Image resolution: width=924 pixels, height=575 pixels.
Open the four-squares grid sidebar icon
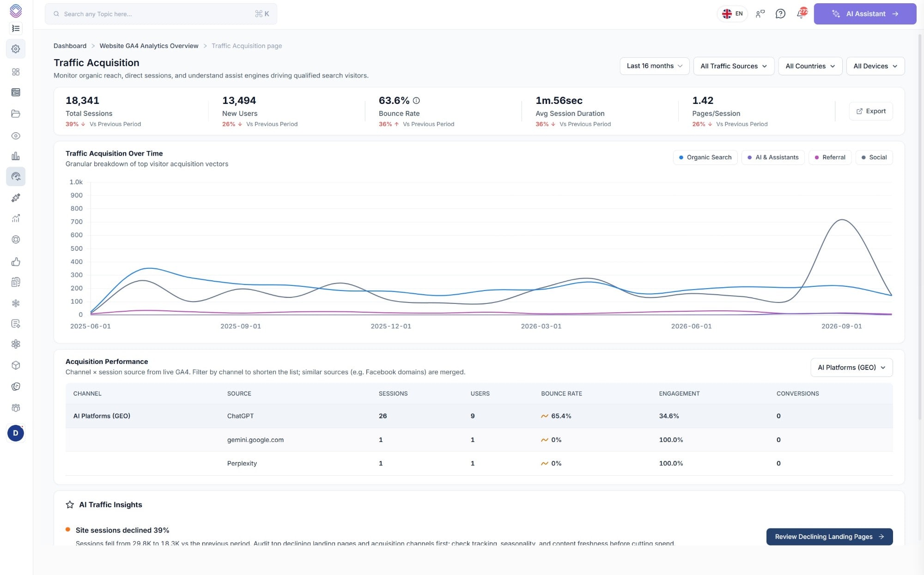pos(16,72)
